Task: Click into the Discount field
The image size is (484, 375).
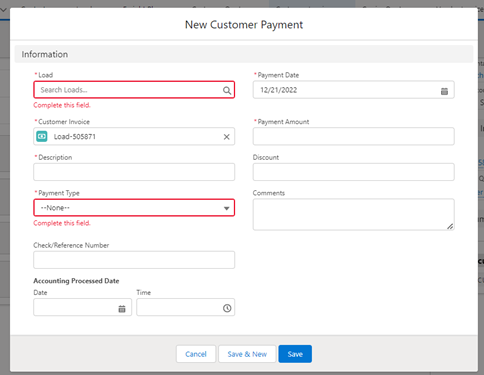Action: [x=353, y=172]
